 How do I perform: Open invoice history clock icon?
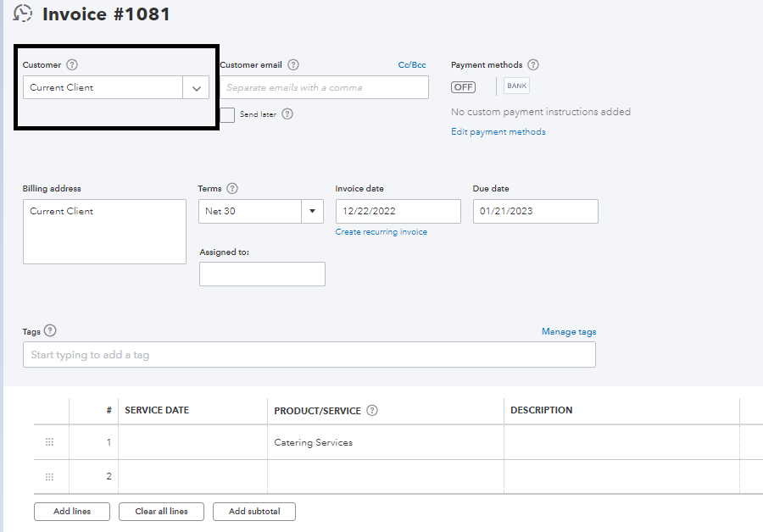(22, 13)
